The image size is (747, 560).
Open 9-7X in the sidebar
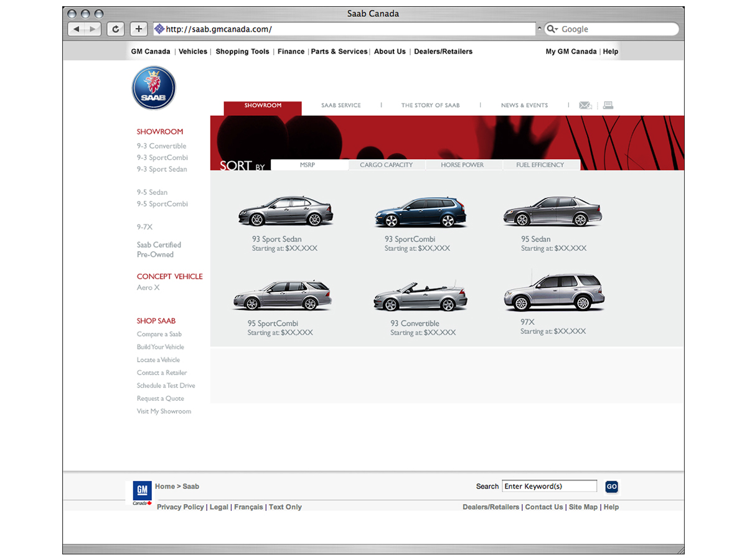tap(144, 227)
